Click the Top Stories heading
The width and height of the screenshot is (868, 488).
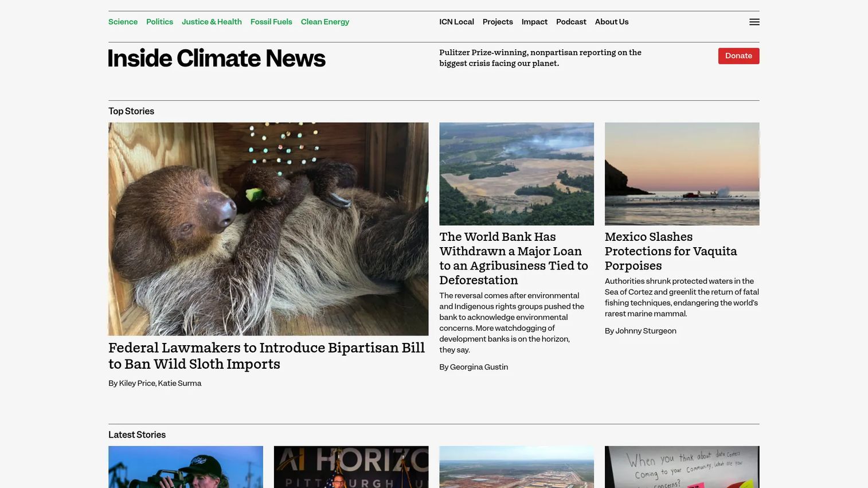[x=131, y=111]
